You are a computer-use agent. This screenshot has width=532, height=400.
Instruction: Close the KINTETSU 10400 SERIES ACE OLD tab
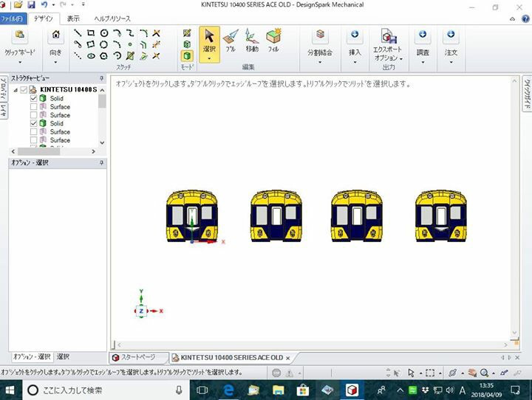coord(287,358)
